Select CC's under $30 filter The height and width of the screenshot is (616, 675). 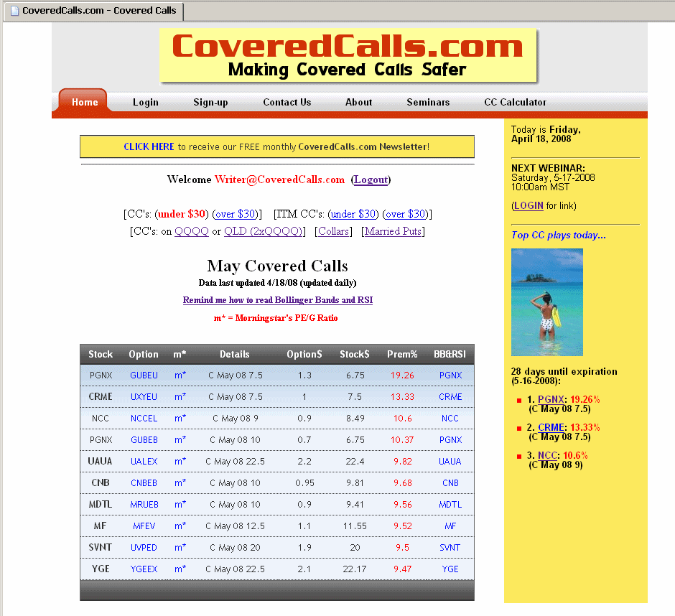(x=182, y=214)
